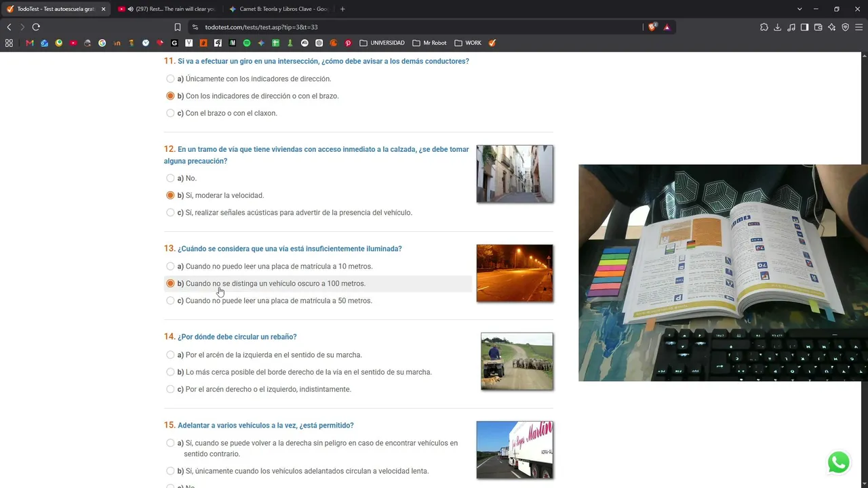Reload the page with the refresh icon
868x488 pixels.
pos(36,27)
